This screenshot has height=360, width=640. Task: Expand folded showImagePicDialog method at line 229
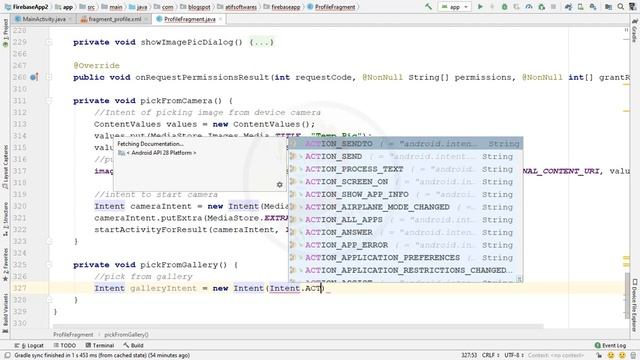[x=49, y=42]
